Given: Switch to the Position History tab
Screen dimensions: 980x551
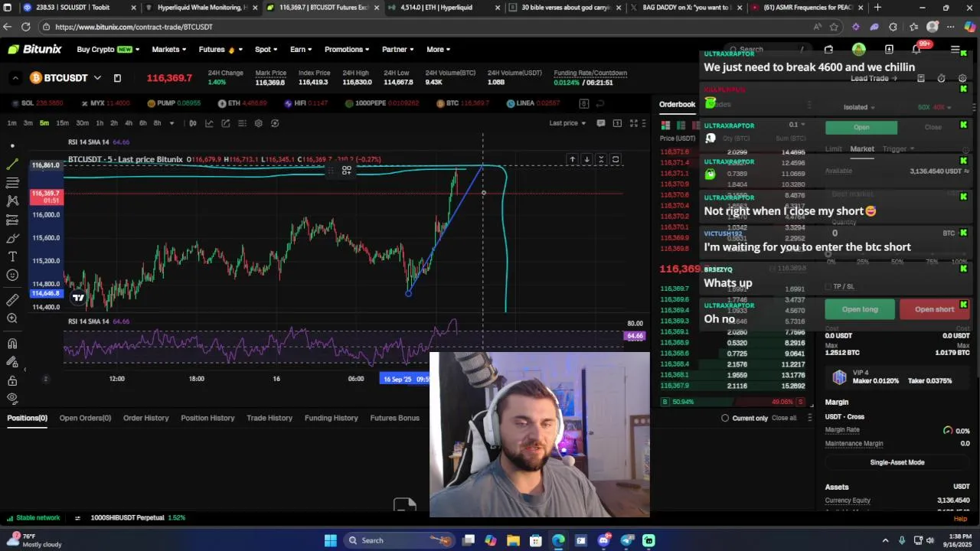Looking at the screenshot, I should (x=207, y=418).
